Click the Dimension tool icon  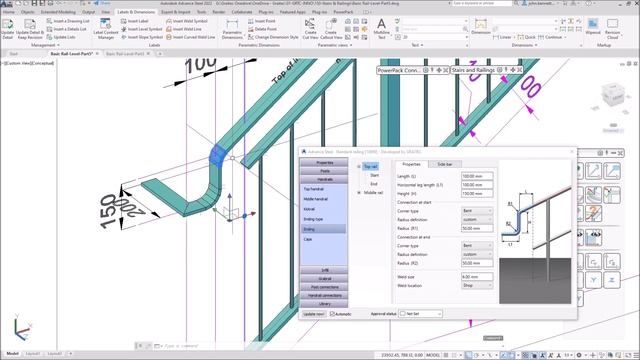(x=481, y=27)
